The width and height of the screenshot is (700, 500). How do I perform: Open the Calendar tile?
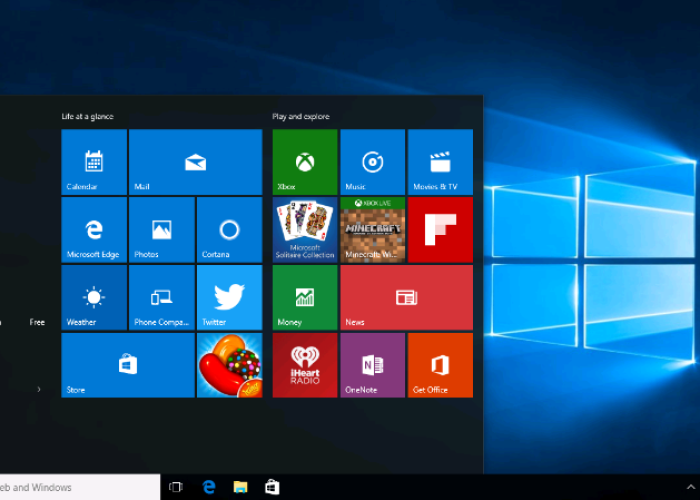click(94, 162)
